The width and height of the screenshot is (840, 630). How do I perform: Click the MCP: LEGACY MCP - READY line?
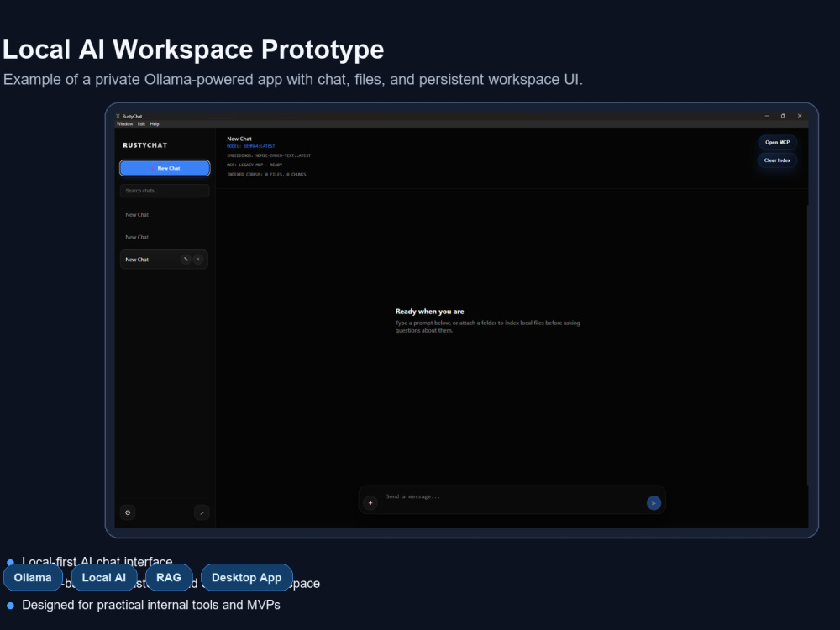pyautogui.click(x=255, y=165)
